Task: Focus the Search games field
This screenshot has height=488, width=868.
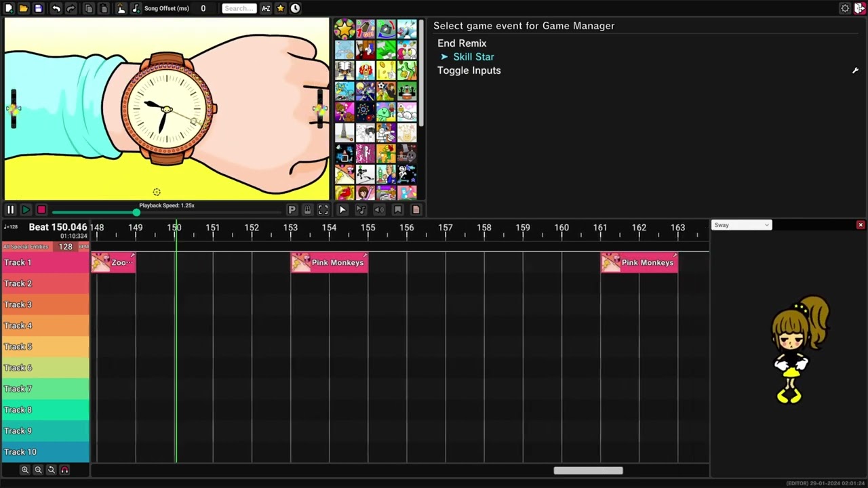Action: 239,8
